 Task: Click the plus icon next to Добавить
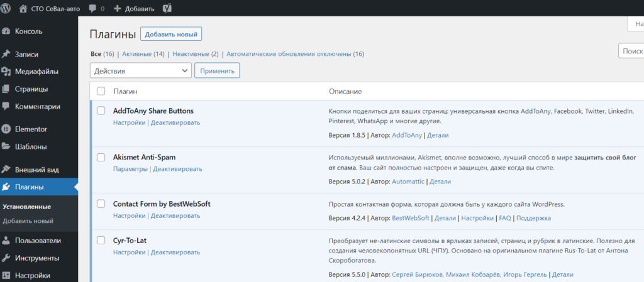[118, 9]
